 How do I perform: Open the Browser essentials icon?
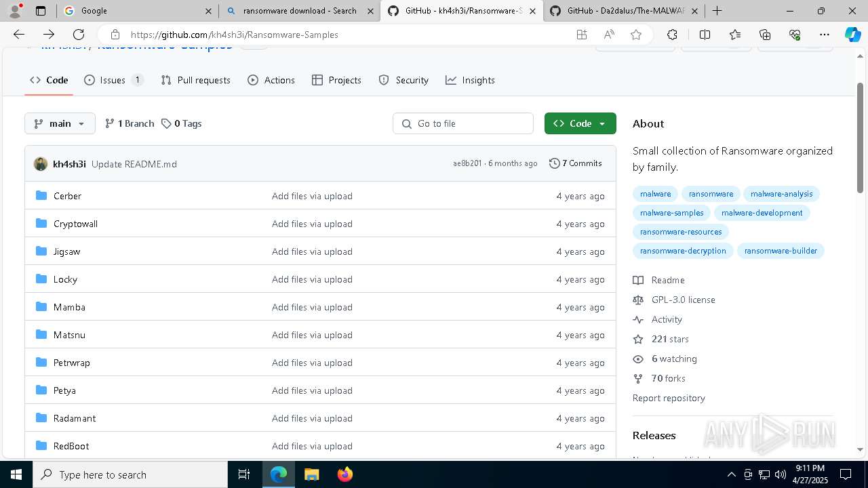(795, 35)
